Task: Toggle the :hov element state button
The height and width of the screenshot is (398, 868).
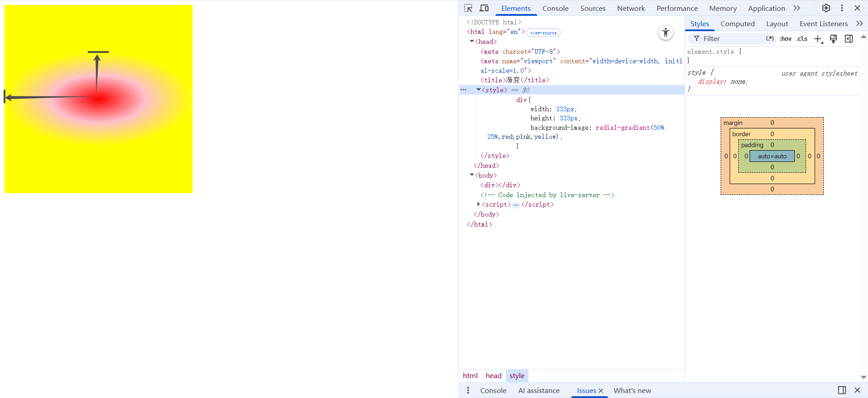Action: 786,39
